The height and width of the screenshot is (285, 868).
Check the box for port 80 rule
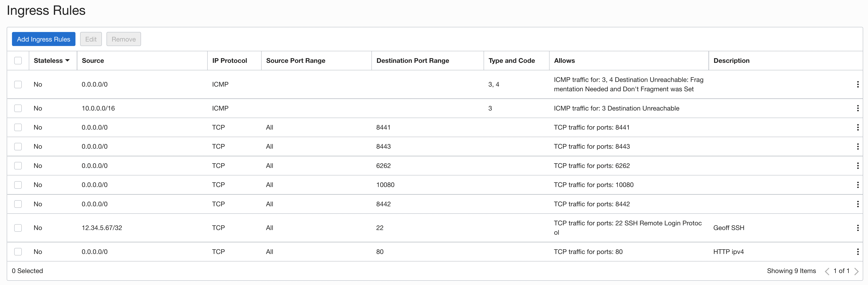tap(18, 252)
